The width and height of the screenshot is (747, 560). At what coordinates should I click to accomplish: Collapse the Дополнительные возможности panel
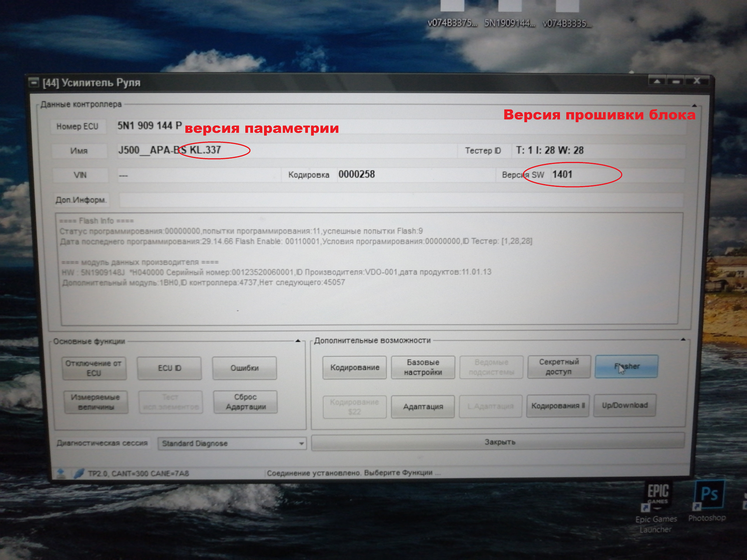683,339
